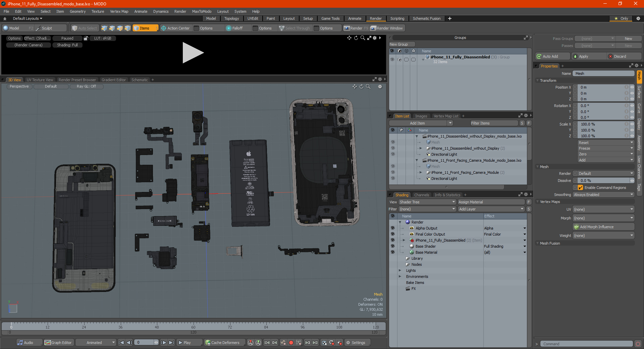
Task: Click 3D viewport pan arrows icon
Action: [x=355, y=87]
